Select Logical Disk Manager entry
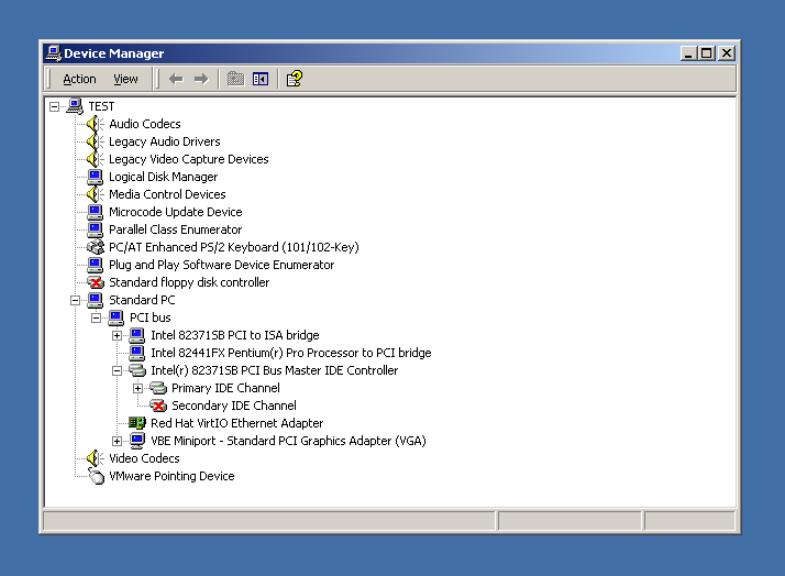The height and width of the screenshot is (576, 785). [163, 177]
